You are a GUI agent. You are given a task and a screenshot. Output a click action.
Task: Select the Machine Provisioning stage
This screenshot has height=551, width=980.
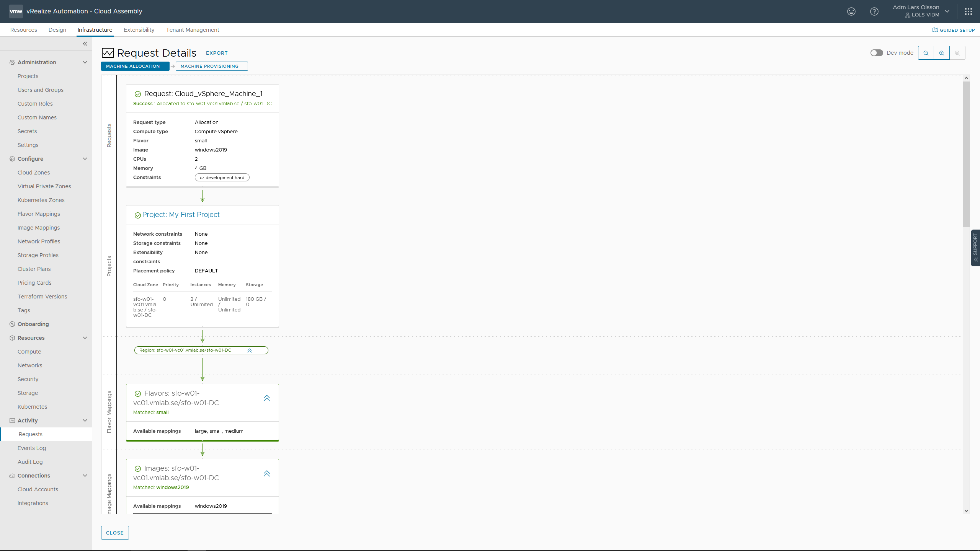coord(212,66)
